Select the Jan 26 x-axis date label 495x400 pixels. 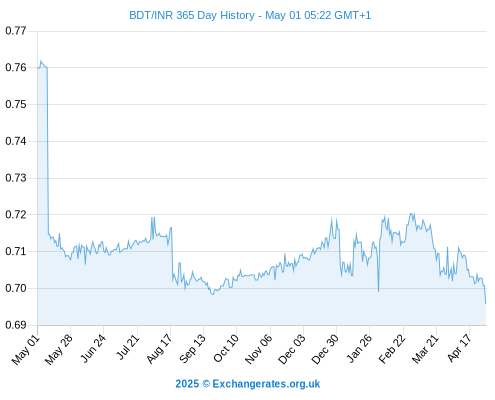pyautogui.click(x=359, y=348)
